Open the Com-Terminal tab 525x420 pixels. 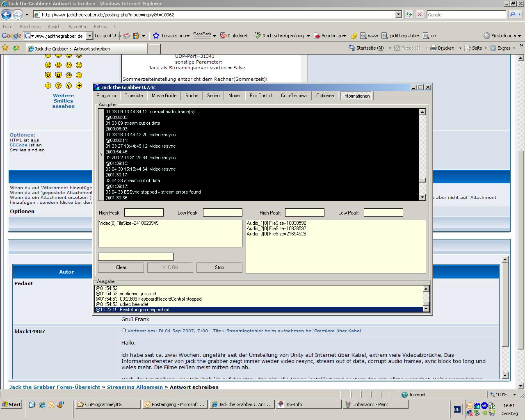coord(294,96)
